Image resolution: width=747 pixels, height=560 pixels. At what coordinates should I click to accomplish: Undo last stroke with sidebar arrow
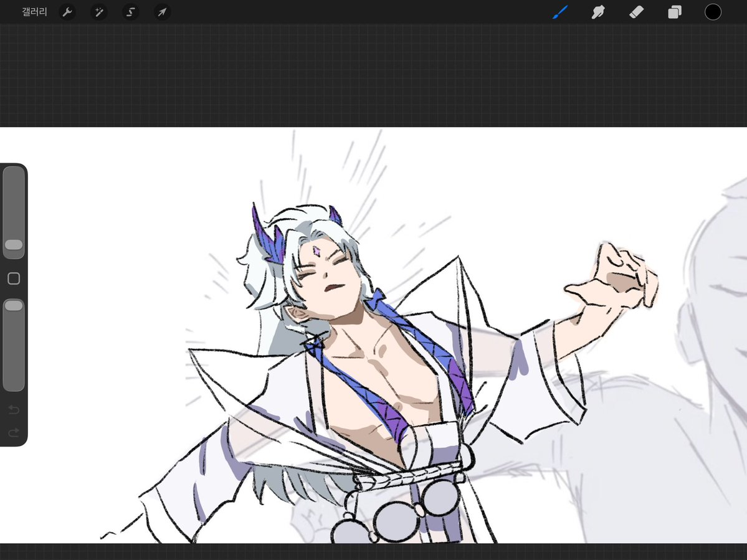point(14,409)
